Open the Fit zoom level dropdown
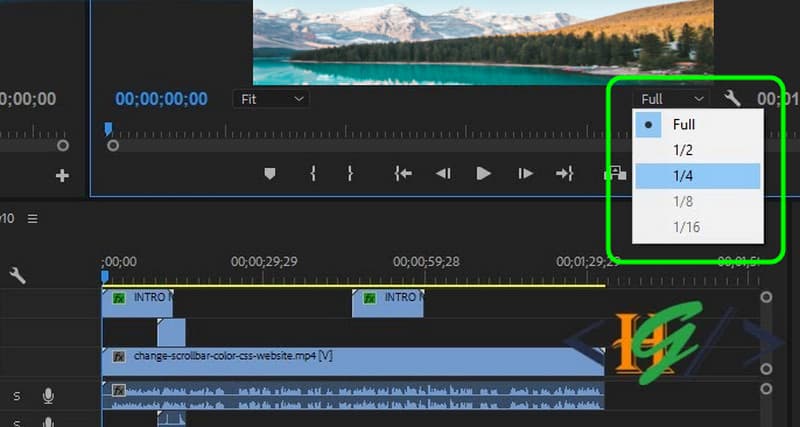 click(271, 99)
